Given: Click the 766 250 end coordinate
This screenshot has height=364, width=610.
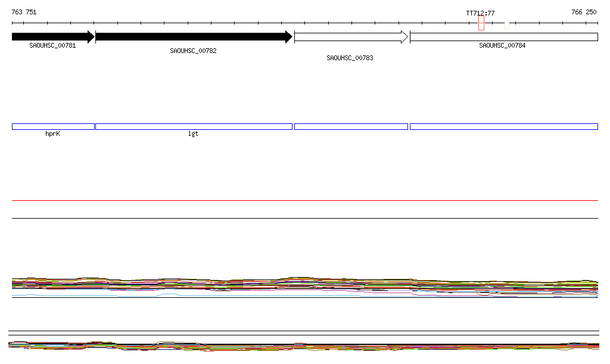Looking at the screenshot, I should pos(583,12).
